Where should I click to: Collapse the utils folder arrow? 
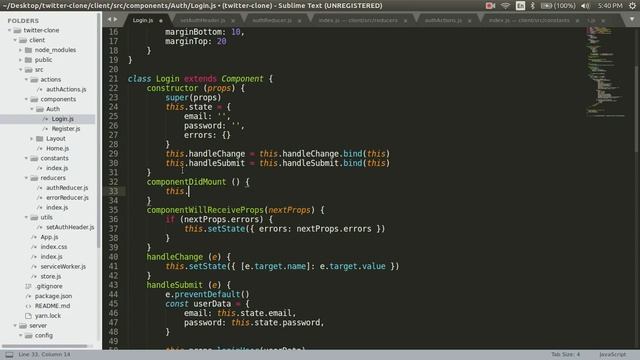pyautogui.click(x=27, y=217)
